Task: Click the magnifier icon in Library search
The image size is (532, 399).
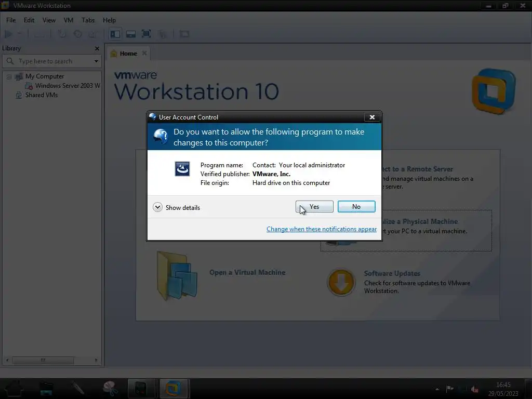Action: pos(10,61)
